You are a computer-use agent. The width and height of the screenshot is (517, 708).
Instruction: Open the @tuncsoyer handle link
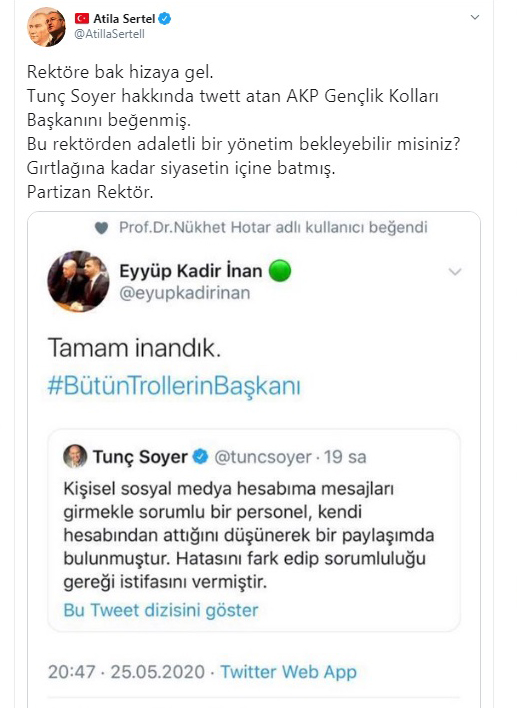point(262,457)
